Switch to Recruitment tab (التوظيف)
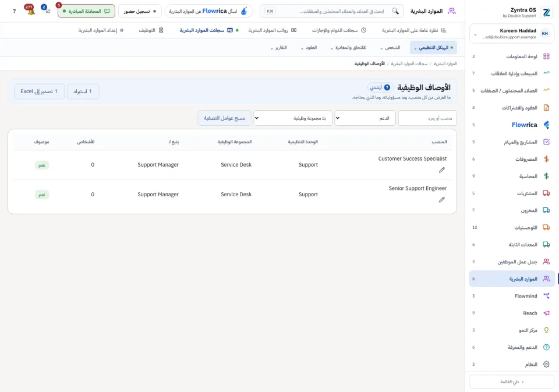Viewport: 559px width, 392px height. pyautogui.click(x=151, y=30)
